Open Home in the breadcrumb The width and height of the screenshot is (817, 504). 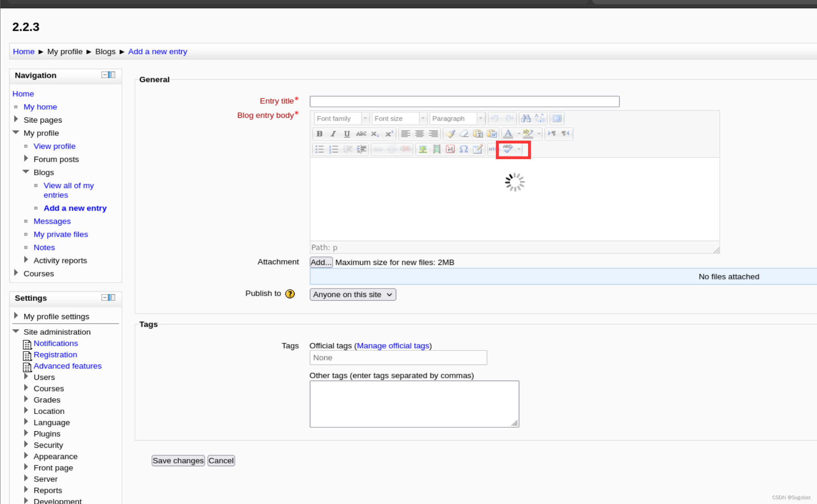[x=24, y=51]
